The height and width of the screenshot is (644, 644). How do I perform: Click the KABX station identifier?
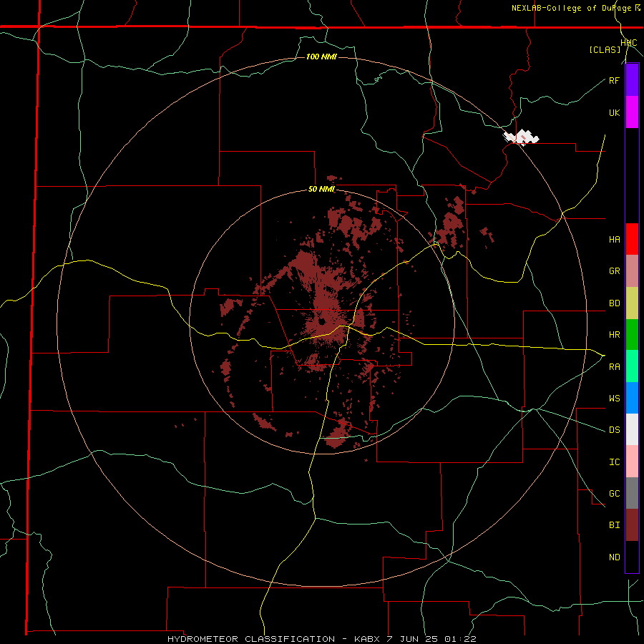[367, 639]
